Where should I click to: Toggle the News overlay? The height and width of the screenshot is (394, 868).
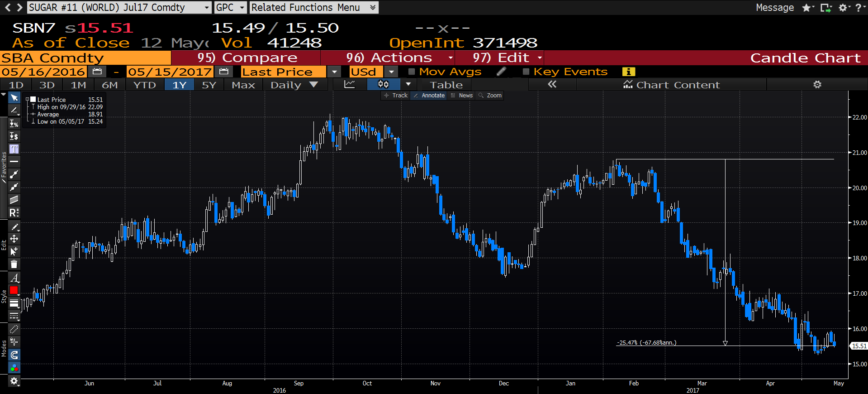461,96
